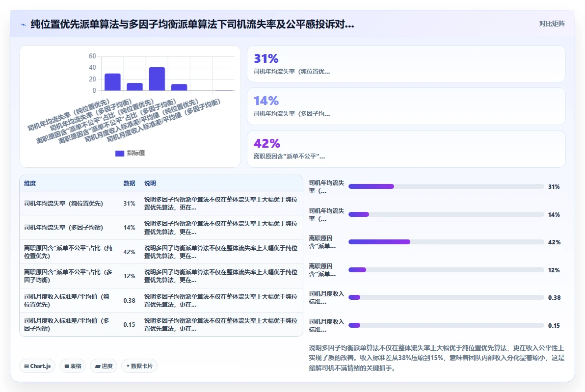
Task: Toggle the 指标值 legend swatch in chart
Action: tap(119, 153)
